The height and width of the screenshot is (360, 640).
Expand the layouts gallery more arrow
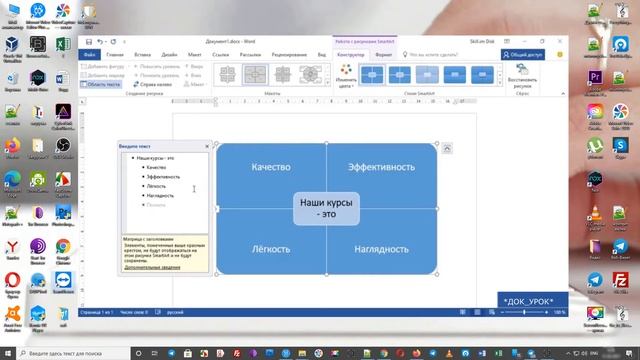(327, 82)
